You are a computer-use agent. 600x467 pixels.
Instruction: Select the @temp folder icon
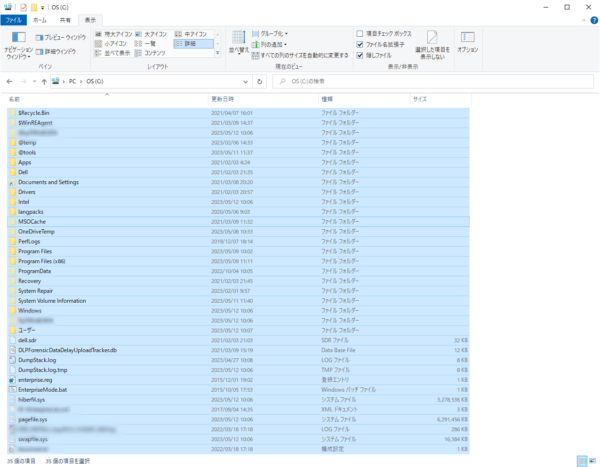13,143
